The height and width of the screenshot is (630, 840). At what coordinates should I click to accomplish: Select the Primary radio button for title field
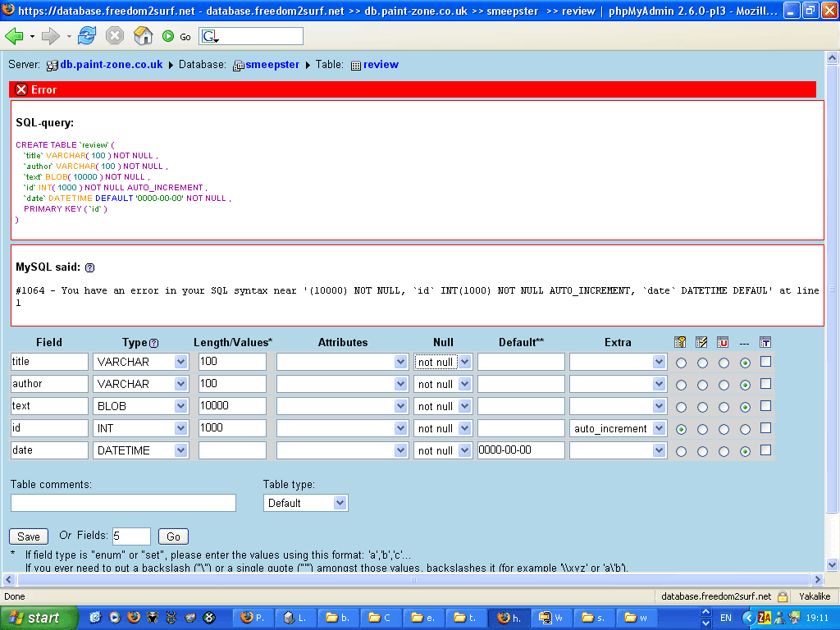point(681,362)
